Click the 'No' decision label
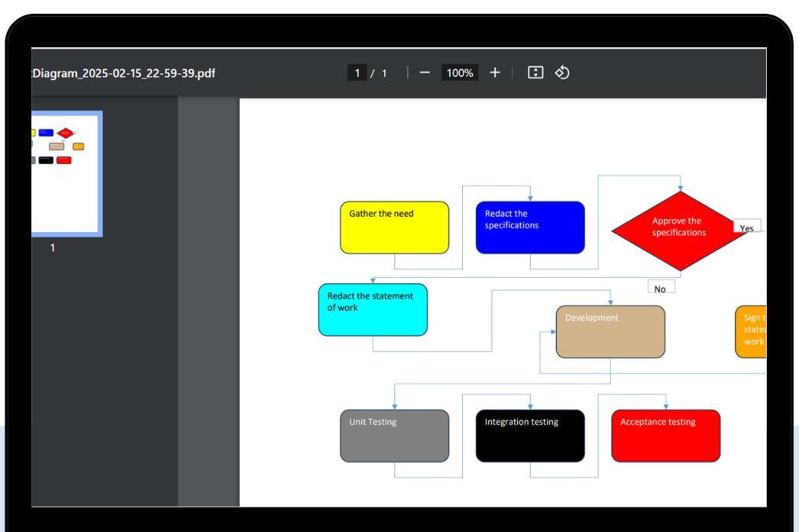Image resolution: width=799 pixels, height=532 pixels. 658,287
